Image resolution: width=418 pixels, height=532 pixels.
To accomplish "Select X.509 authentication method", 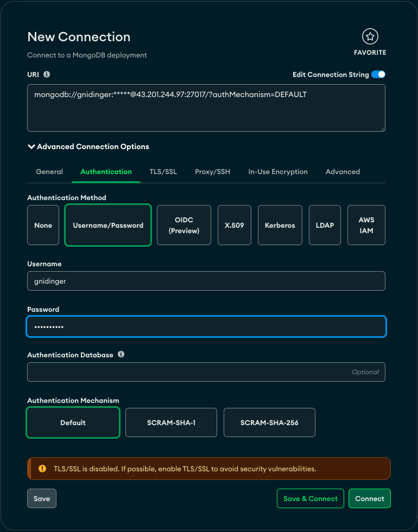I will [235, 225].
